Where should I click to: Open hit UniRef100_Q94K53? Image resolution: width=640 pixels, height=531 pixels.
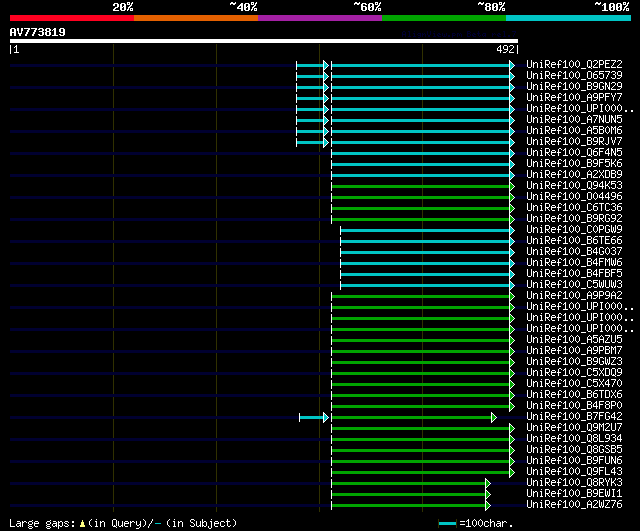tap(574, 186)
